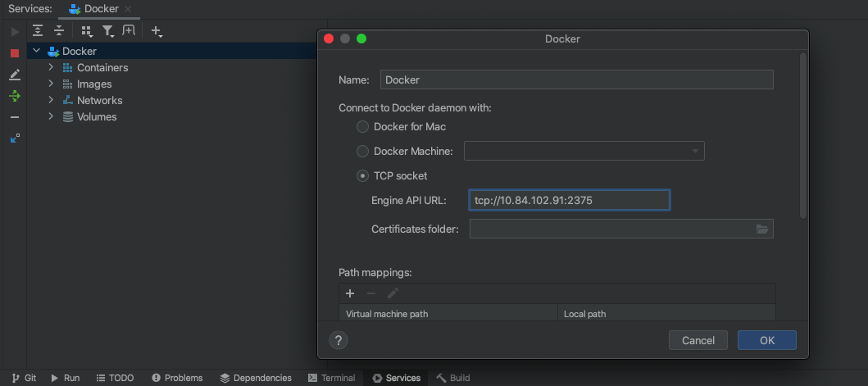Image resolution: width=868 pixels, height=386 pixels.
Task: Click the Cancel button
Action: click(x=698, y=341)
